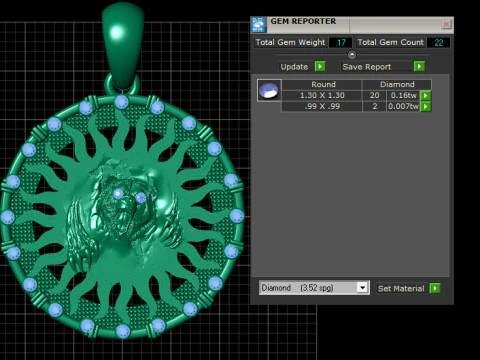Image resolution: width=480 pixels, height=360 pixels.
Task: Click the quantity 20 cell
Action: [374, 95]
